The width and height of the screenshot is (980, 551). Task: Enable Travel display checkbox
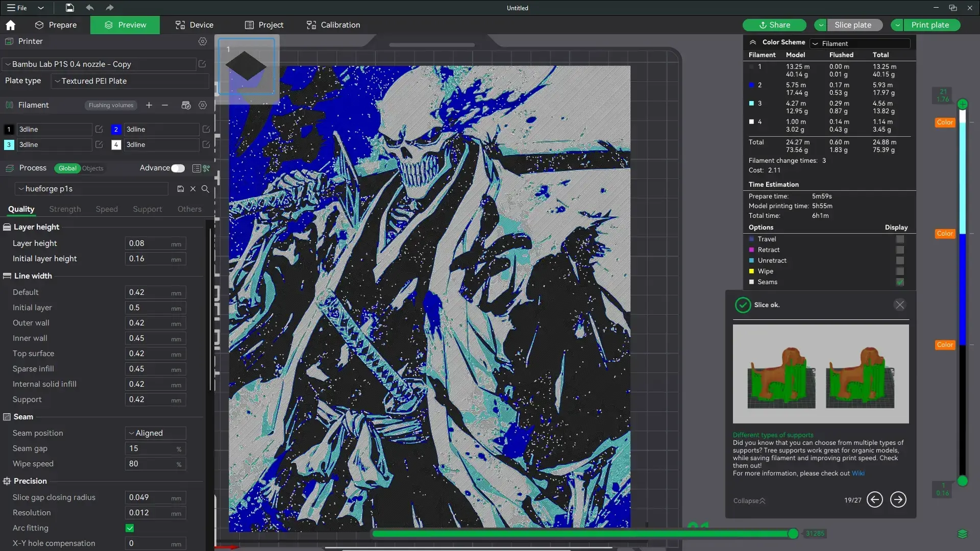tap(900, 239)
